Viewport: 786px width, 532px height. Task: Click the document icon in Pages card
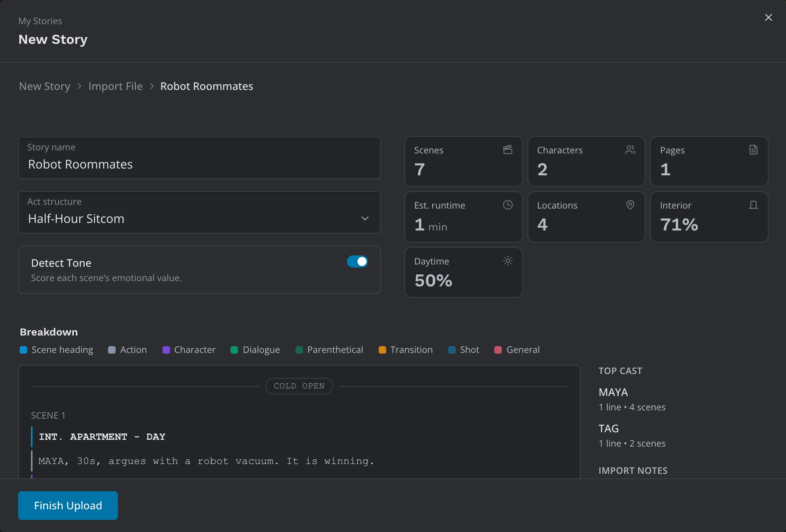point(754,150)
